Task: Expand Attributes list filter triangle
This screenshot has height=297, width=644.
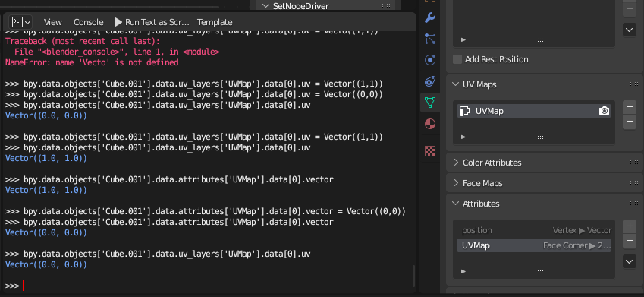Action: tap(463, 271)
